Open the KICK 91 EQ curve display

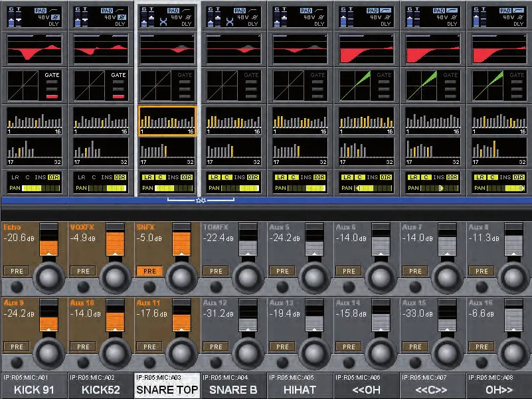click(35, 49)
